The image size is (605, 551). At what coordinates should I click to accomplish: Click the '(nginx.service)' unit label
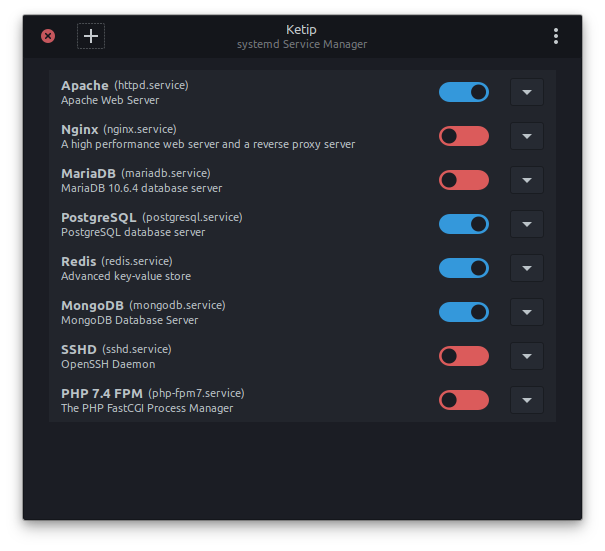coord(140,129)
